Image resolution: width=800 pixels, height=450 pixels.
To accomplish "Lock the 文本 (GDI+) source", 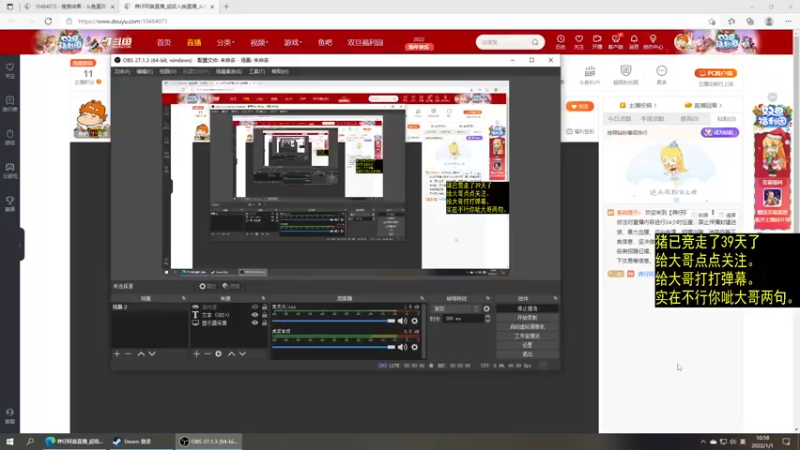I will 264,315.
